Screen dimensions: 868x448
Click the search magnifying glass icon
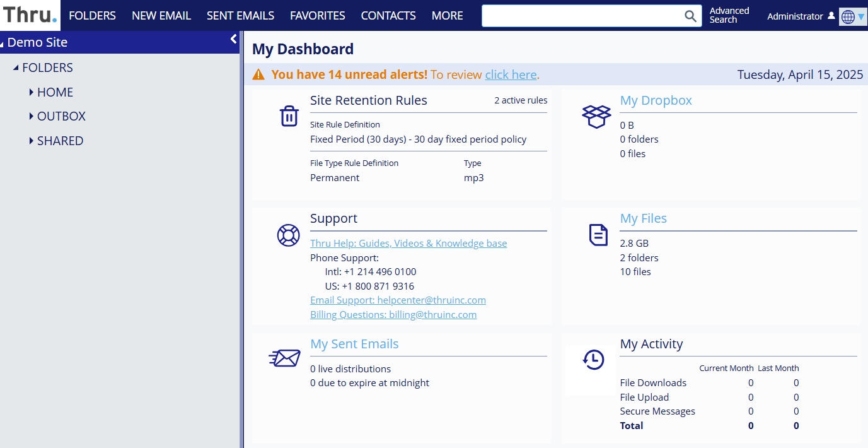691,16
